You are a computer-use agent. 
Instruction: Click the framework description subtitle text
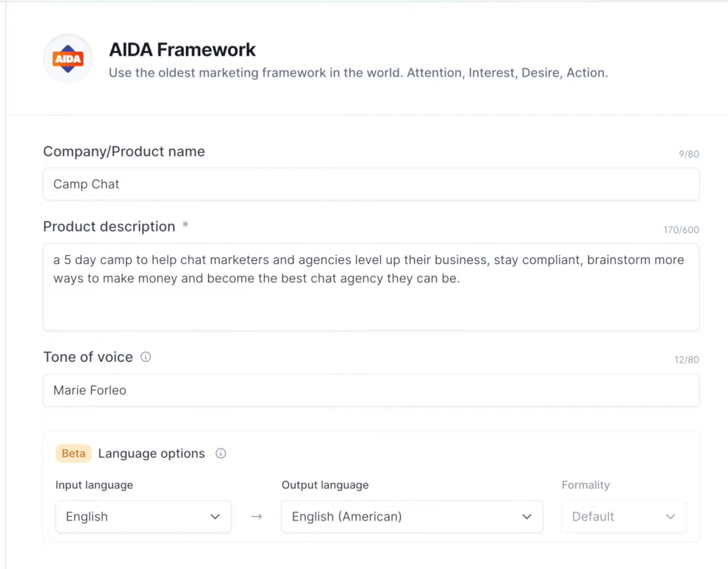pos(358,73)
